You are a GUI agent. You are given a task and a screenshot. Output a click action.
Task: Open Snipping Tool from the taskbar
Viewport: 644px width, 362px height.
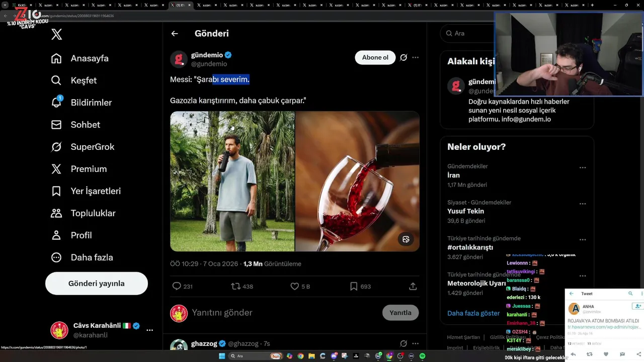point(345,356)
